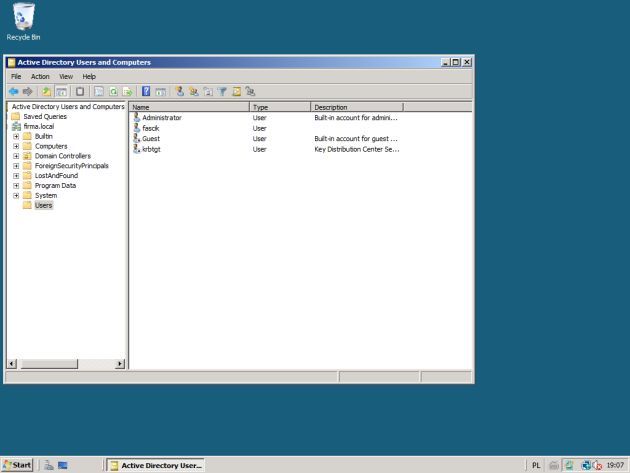This screenshot has width=630, height=473.
Task: Open Server Manager from the quick launch icon
Action: (x=49, y=465)
